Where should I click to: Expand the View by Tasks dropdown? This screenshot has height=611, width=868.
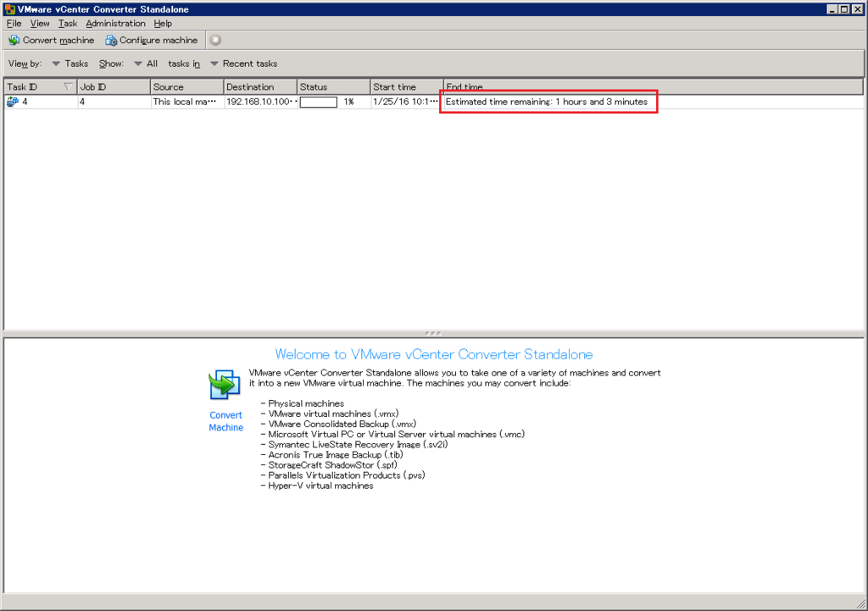70,64
